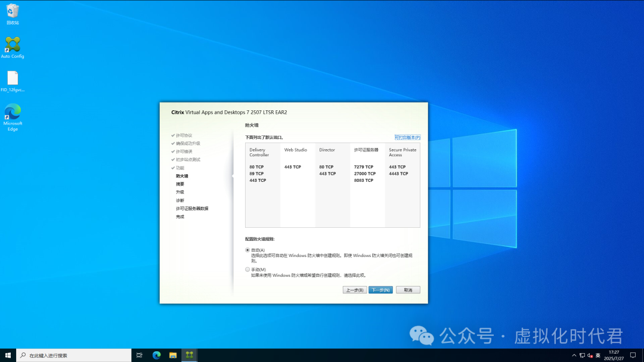Screen dimensions: 644x362
Task: Click the 许可证服务器 column header
Action: [366, 150]
